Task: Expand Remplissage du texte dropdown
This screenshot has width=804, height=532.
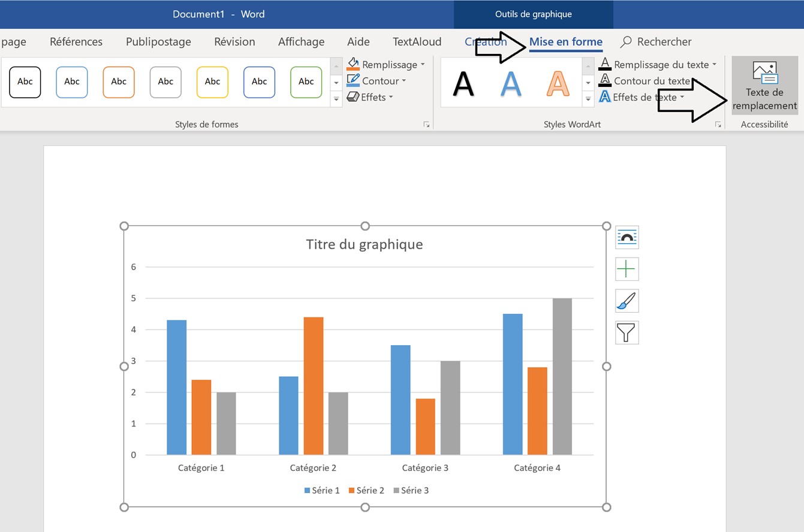Action: [x=714, y=65]
